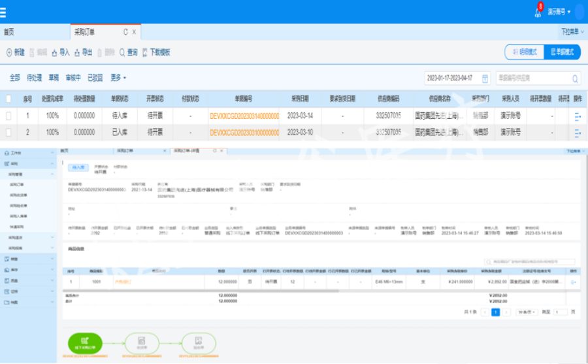The width and height of the screenshot is (588, 364).
Task: Open order link DEVXXCGD202303140000000
Action: click(244, 116)
